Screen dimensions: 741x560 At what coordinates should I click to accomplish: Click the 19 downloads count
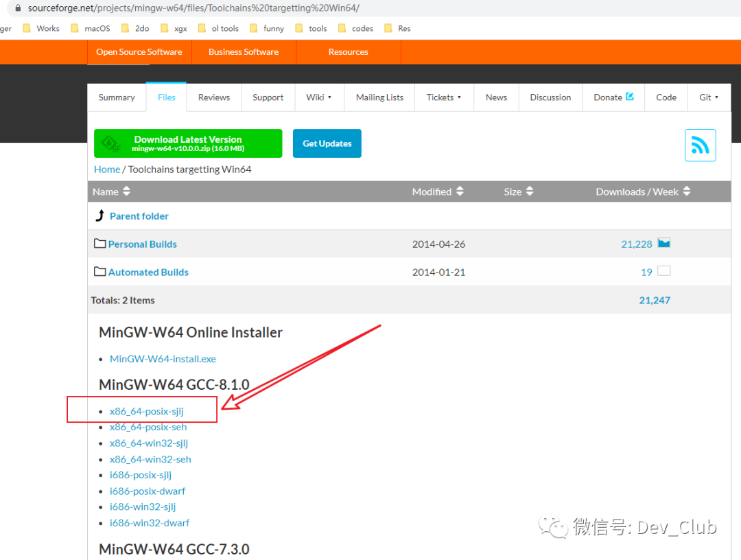point(646,272)
